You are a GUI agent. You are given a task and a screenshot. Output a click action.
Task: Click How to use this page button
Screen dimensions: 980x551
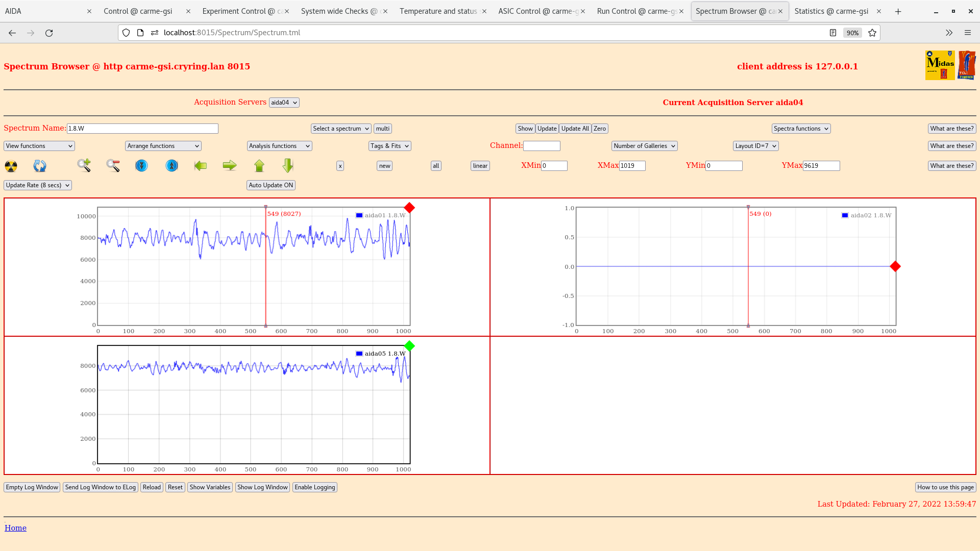click(x=946, y=487)
